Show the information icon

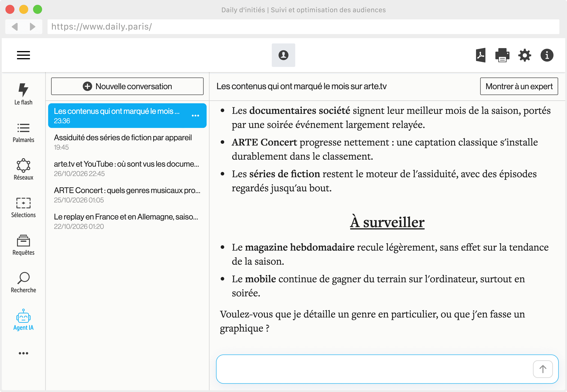pos(547,55)
